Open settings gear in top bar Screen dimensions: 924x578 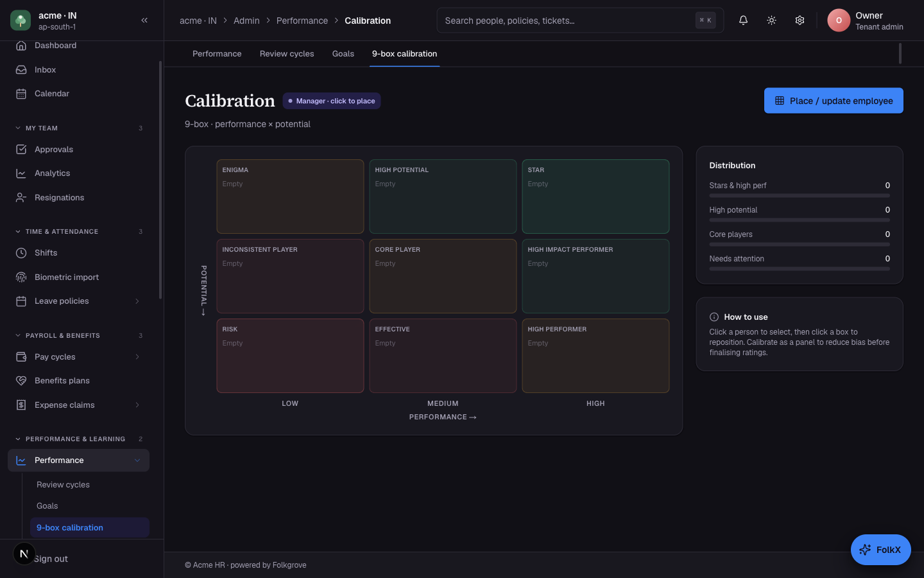(x=800, y=21)
